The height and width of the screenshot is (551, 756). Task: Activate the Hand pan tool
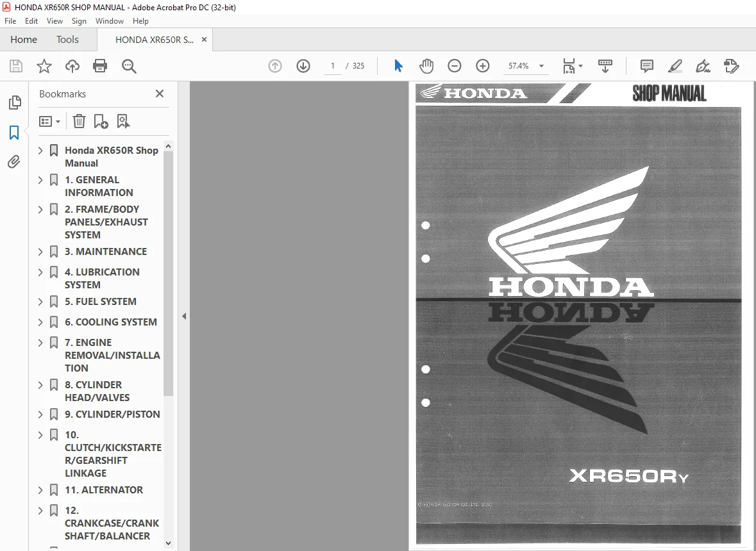(x=426, y=66)
